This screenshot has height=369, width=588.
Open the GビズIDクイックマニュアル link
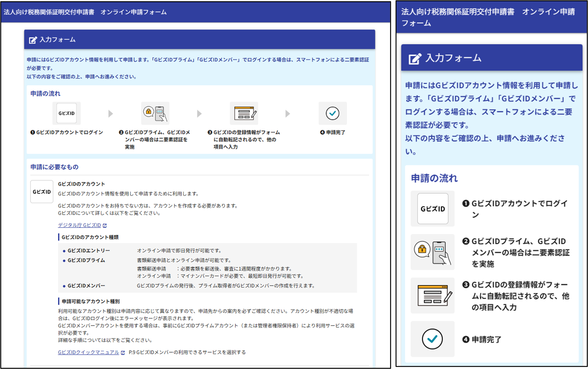point(88,352)
